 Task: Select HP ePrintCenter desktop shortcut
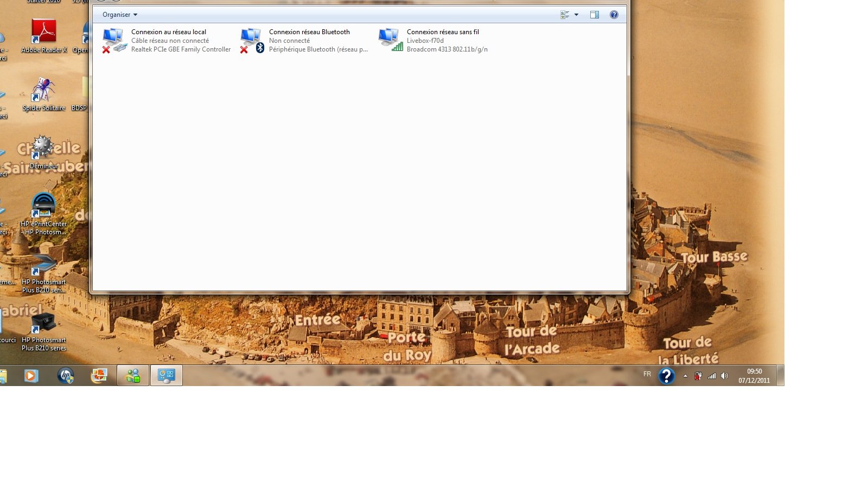pyautogui.click(x=44, y=214)
